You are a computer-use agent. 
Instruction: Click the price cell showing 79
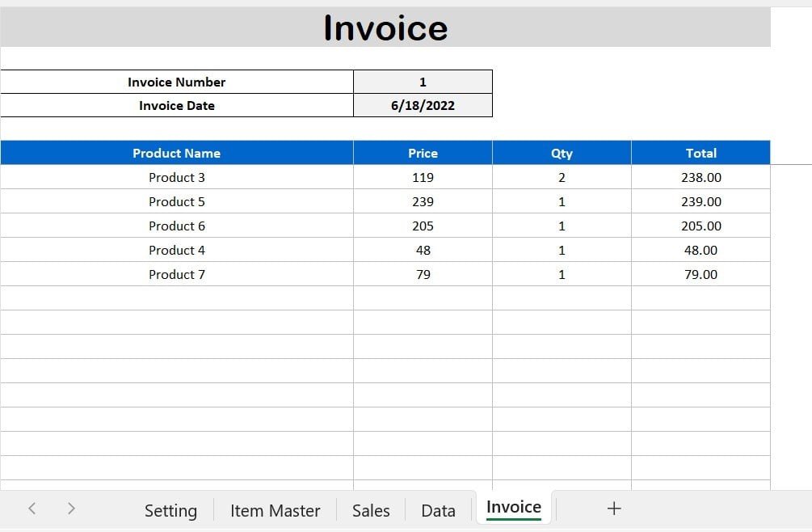tap(423, 274)
